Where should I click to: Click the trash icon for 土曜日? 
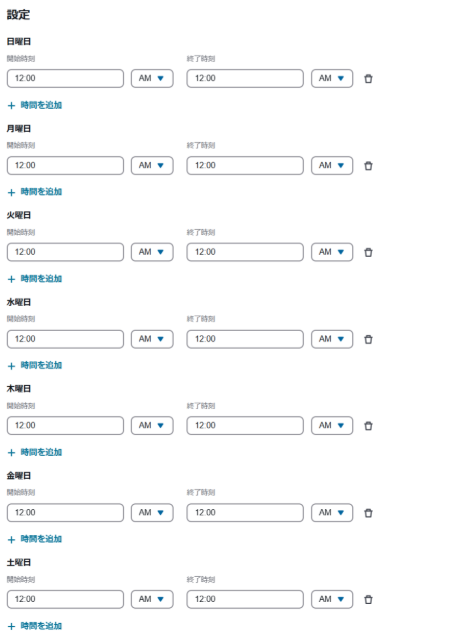[368, 599]
